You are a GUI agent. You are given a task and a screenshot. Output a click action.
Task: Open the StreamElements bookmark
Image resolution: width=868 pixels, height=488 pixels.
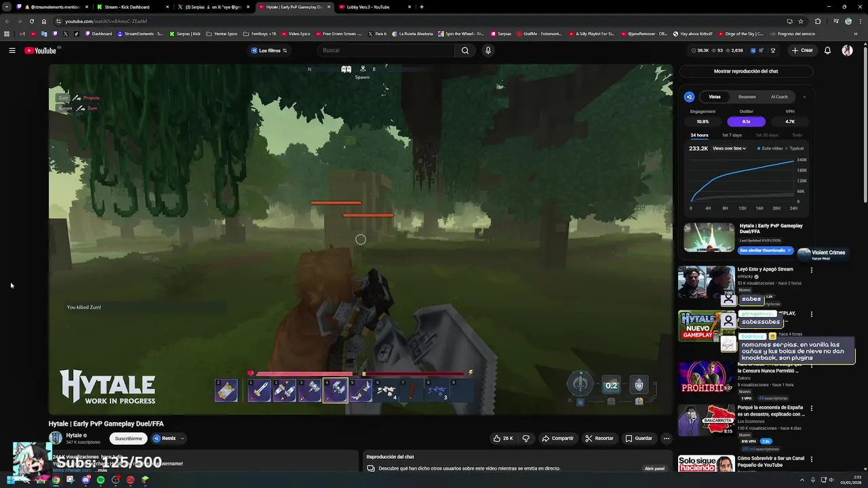[x=140, y=33]
